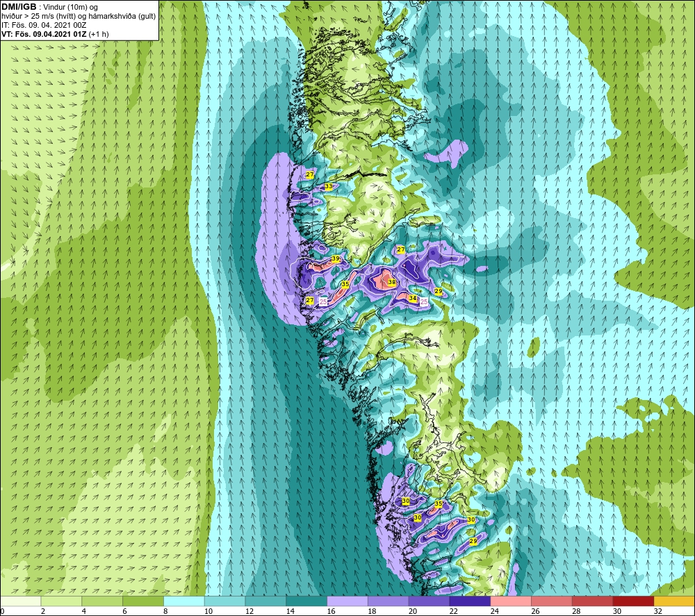695x616 pixels.
Task: Click the colour scale tick label 32
Action: (x=658, y=612)
